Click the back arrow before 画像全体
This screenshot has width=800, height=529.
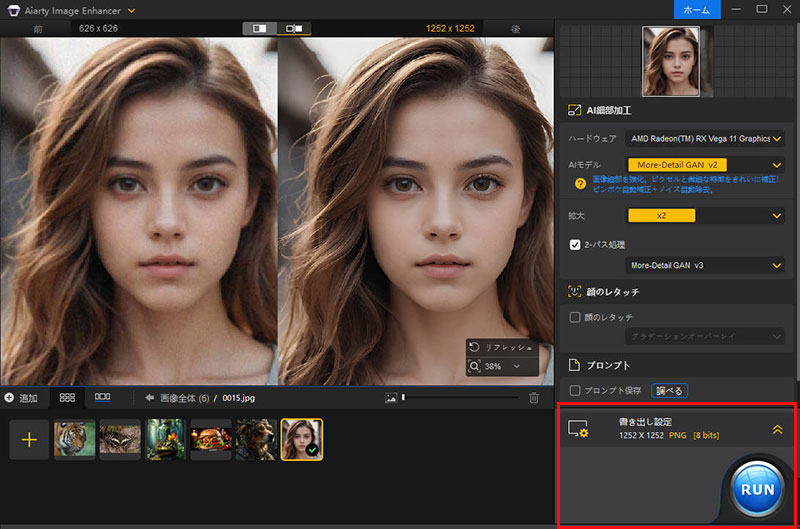point(149,397)
